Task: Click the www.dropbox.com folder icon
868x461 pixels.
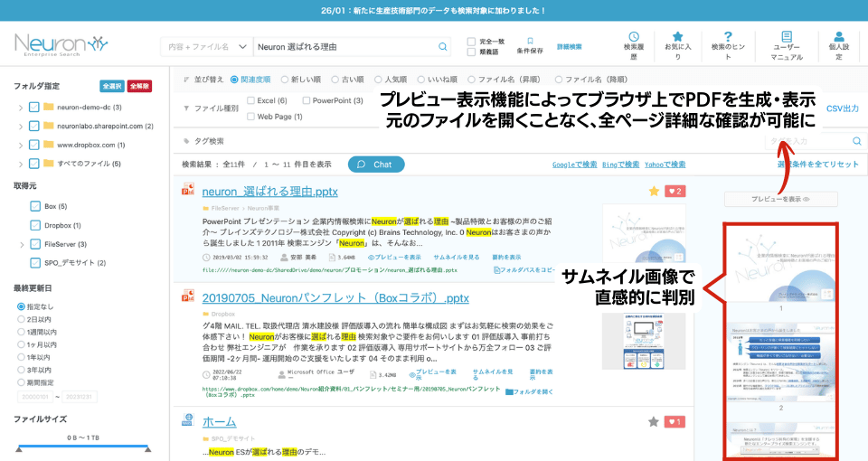Action: pos(49,145)
